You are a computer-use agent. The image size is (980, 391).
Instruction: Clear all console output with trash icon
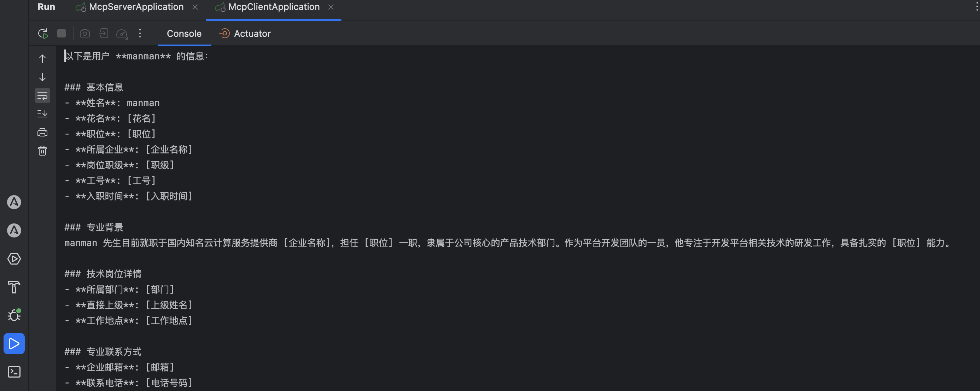tap(42, 151)
